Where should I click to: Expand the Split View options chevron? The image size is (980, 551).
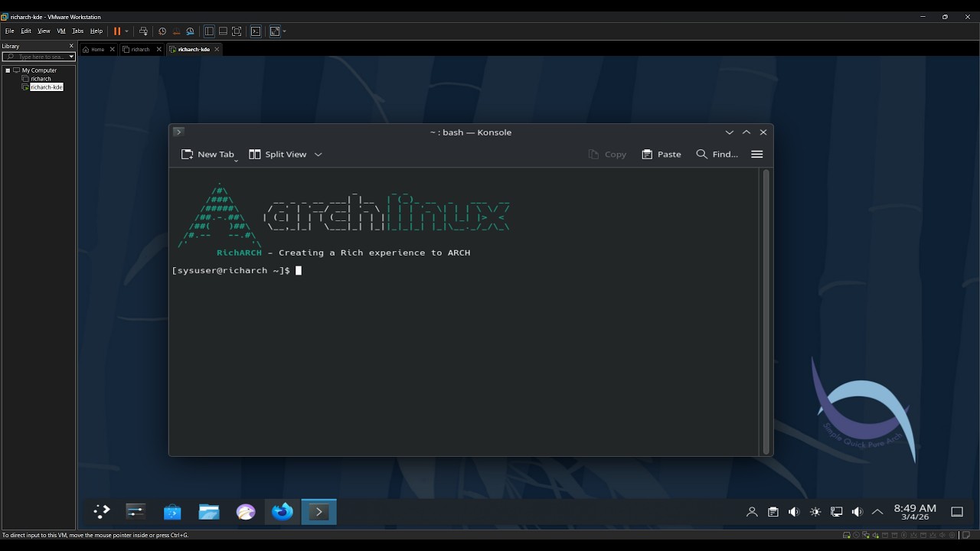(x=318, y=155)
